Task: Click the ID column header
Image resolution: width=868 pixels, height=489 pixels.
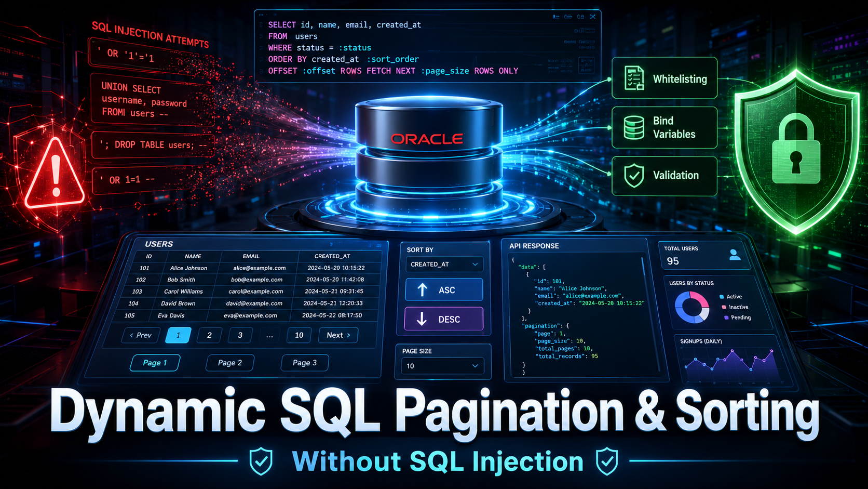Action: point(149,256)
